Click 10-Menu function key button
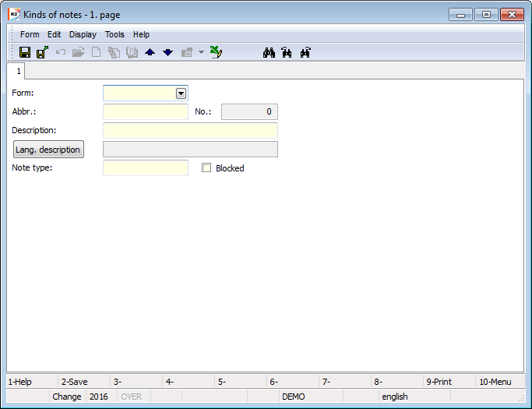 (500, 382)
